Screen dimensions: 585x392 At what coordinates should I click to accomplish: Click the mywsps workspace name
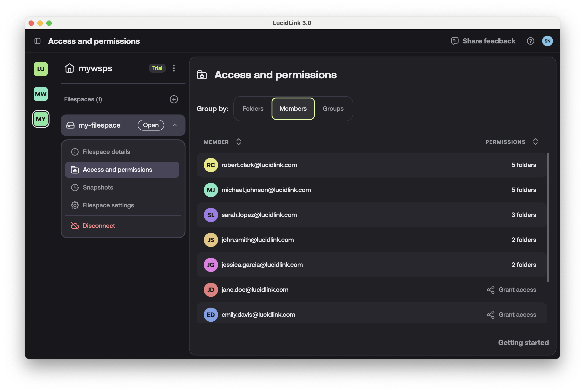(x=95, y=69)
